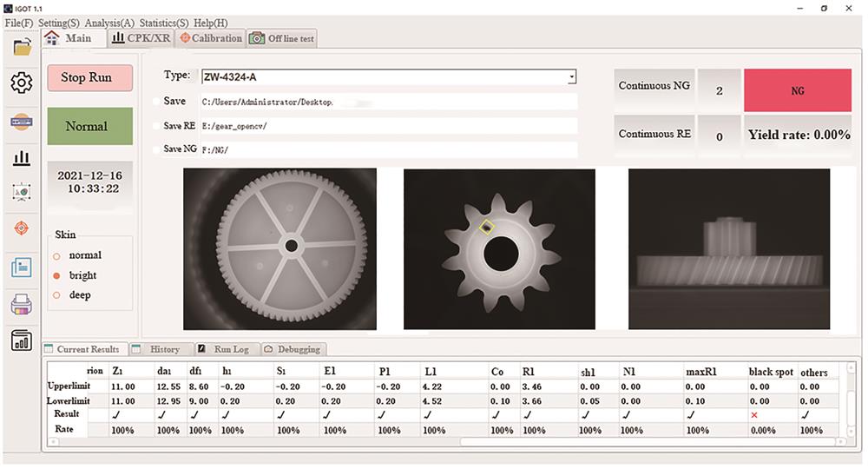Click the blue document layout sidebar icon
This screenshot has height=469, width=868.
[22, 267]
